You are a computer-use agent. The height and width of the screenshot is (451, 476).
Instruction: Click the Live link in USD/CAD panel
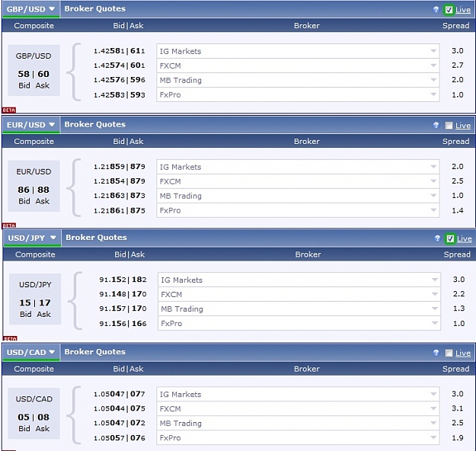coord(463,353)
